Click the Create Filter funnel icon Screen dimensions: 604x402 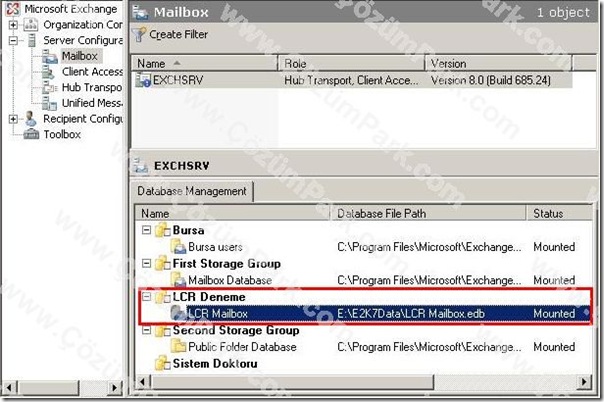pos(139,35)
